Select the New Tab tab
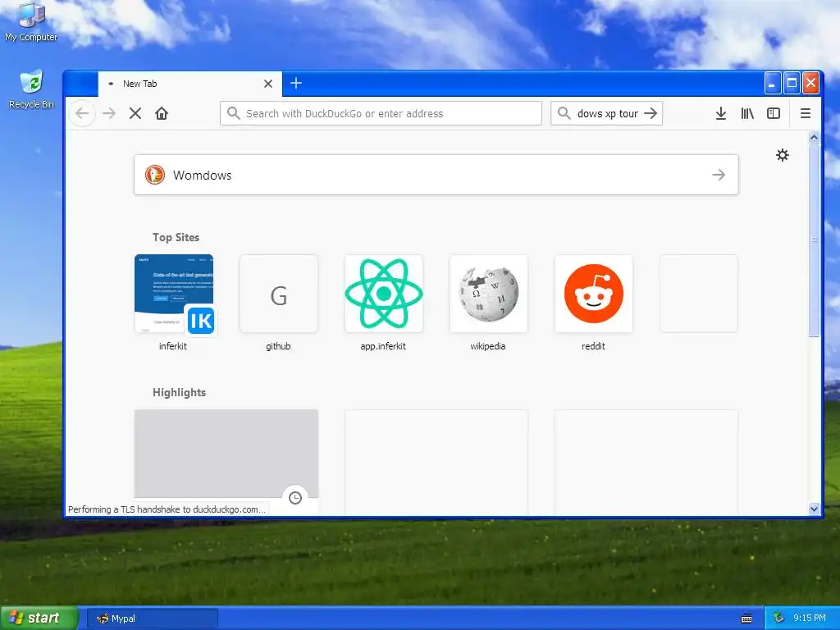Viewport: 840px width, 630px height. tap(190, 84)
